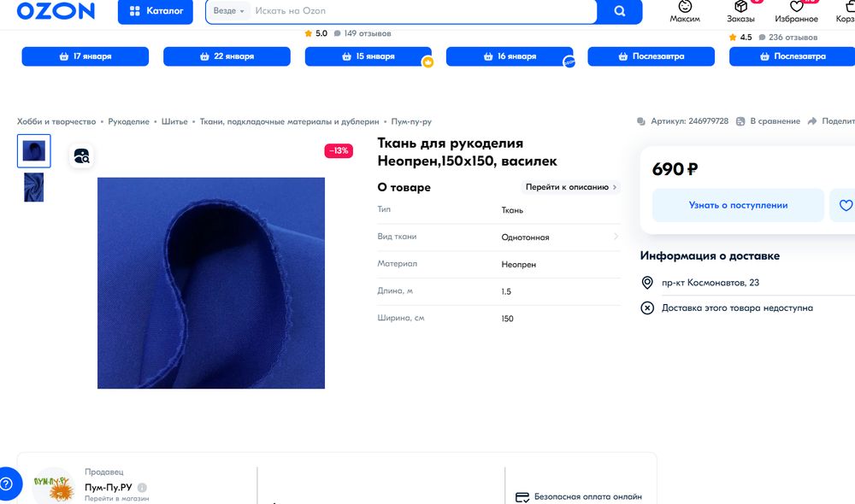The width and height of the screenshot is (855, 504).
Task: Select the 17 января delivery option
Action: [85, 56]
